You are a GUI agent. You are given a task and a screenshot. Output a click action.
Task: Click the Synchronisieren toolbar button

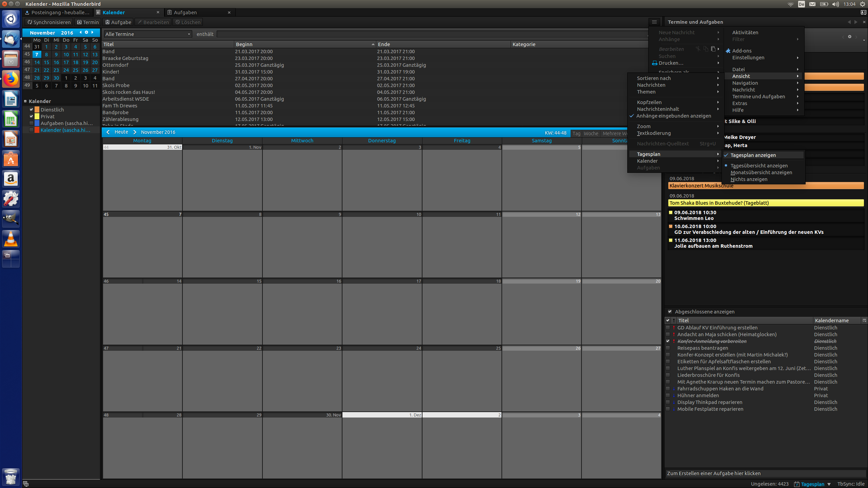pos(50,22)
